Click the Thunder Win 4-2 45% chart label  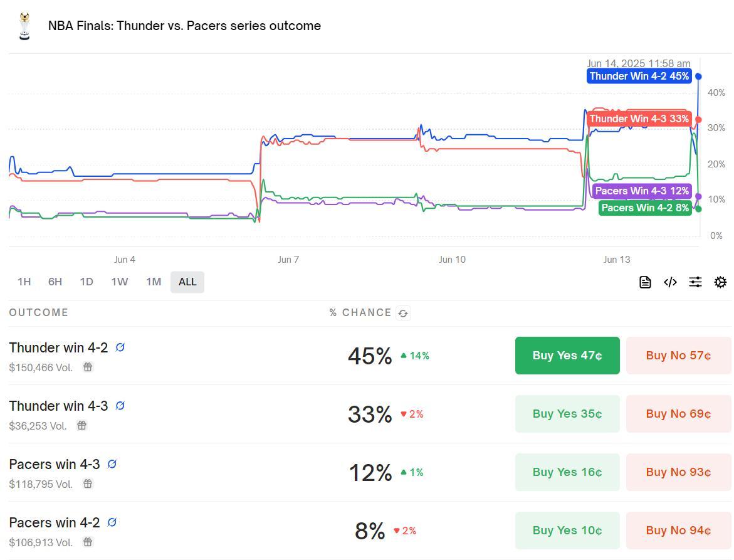639,77
